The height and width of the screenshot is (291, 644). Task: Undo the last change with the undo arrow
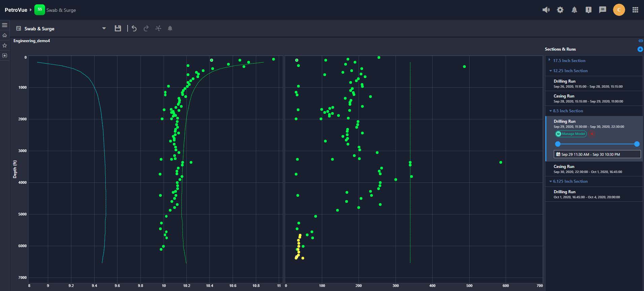pos(134,28)
